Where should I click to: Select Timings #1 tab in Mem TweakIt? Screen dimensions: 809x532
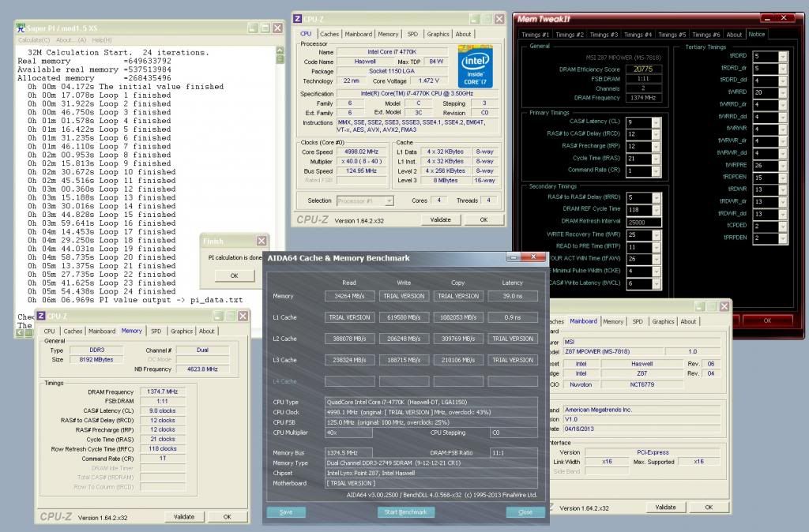(535, 35)
